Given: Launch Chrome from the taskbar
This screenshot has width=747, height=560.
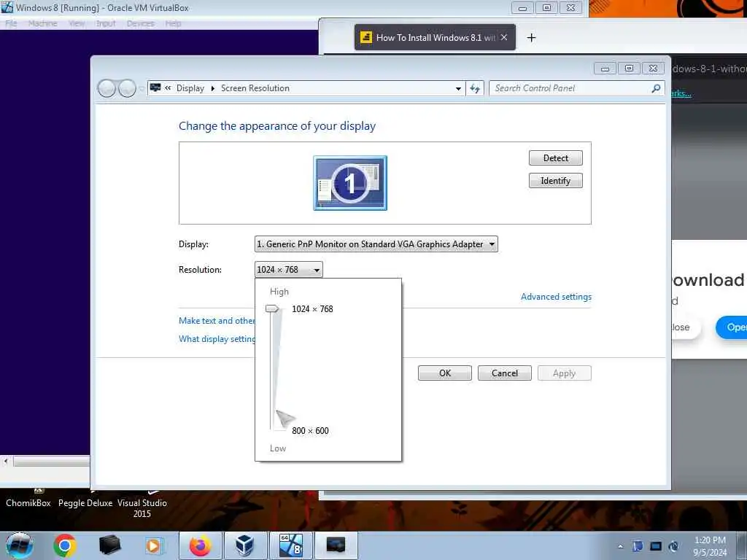Looking at the screenshot, I should 65,545.
